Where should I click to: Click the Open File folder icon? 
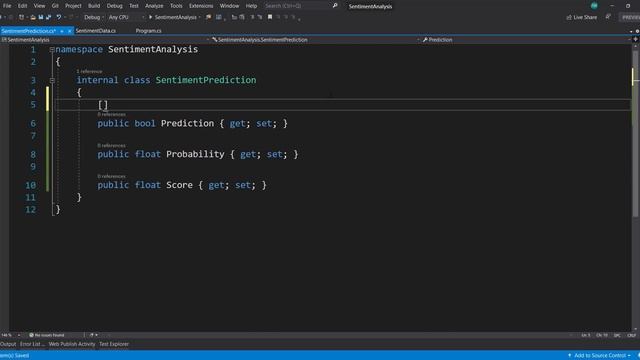(x=33, y=17)
